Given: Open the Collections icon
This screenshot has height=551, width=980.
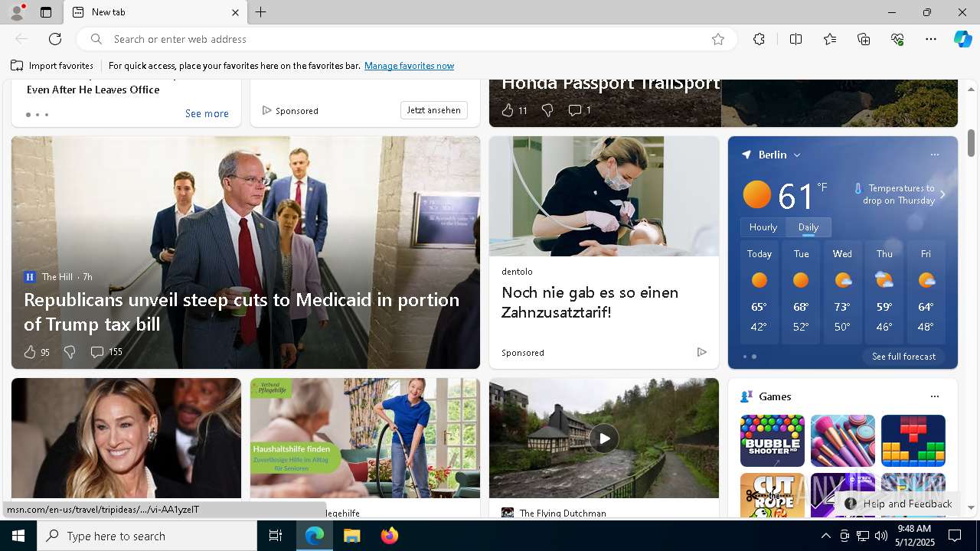Looking at the screenshot, I should click(864, 39).
